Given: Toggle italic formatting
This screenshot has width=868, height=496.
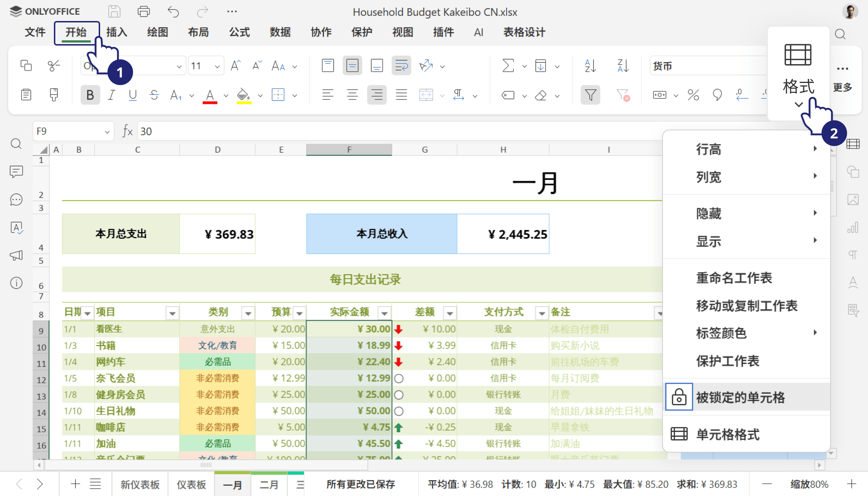Looking at the screenshot, I should [111, 95].
